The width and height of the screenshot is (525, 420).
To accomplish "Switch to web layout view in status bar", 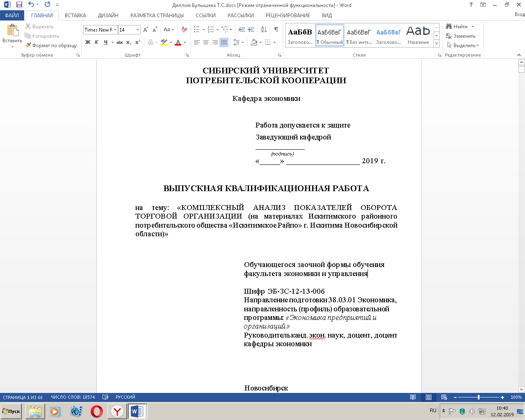I will tap(444, 397).
